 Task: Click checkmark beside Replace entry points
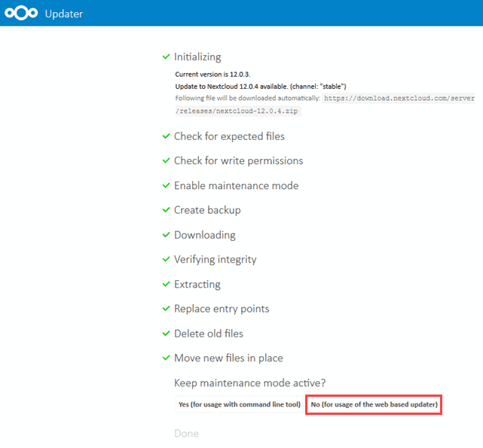point(166,309)
